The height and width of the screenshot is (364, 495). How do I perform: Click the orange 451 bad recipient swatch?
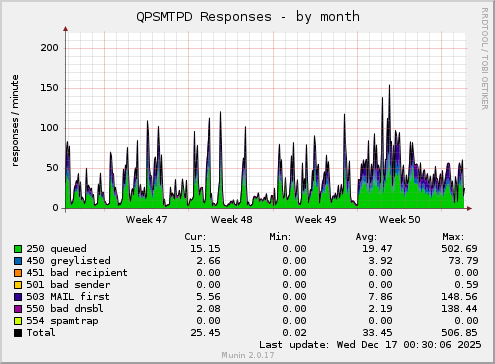18,273
